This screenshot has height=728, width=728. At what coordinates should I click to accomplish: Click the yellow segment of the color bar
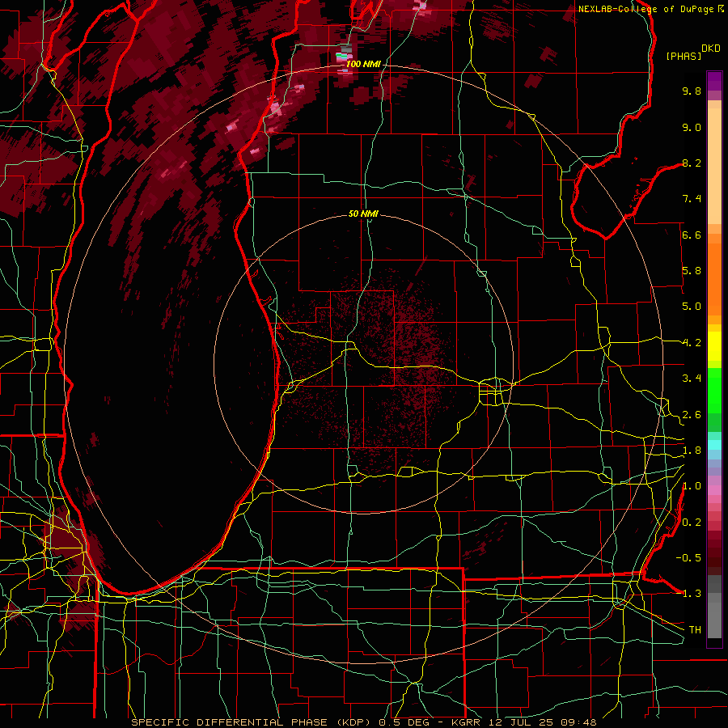pos(714,346)
